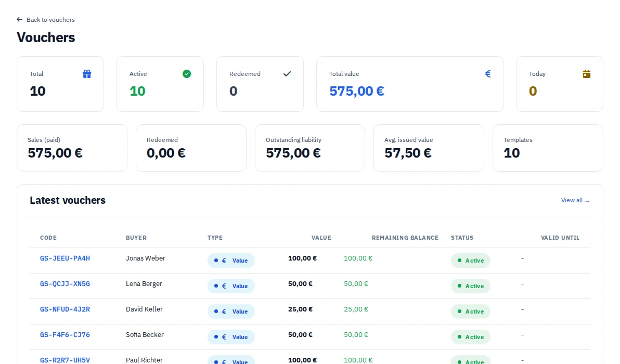Click the Avg. issued value 57,50 € card
Image resolution: width=620 pixels, height=364 pixels.
point(429,148)
